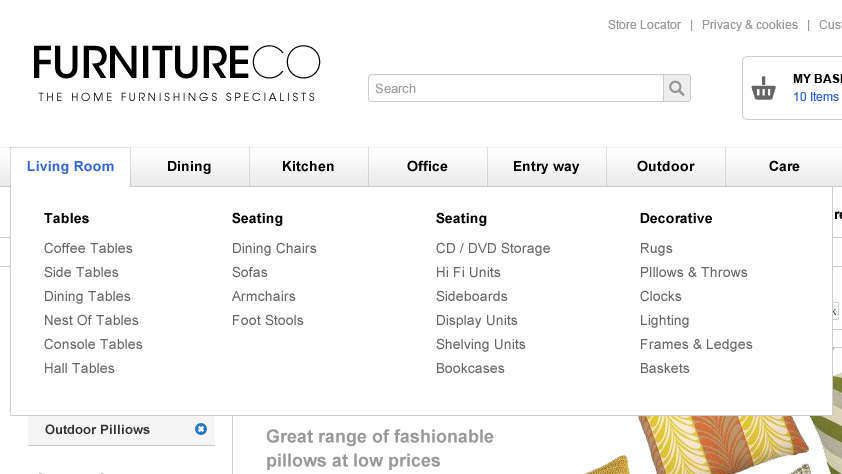
Task: Open the Bookcases category
Action: 470,368
